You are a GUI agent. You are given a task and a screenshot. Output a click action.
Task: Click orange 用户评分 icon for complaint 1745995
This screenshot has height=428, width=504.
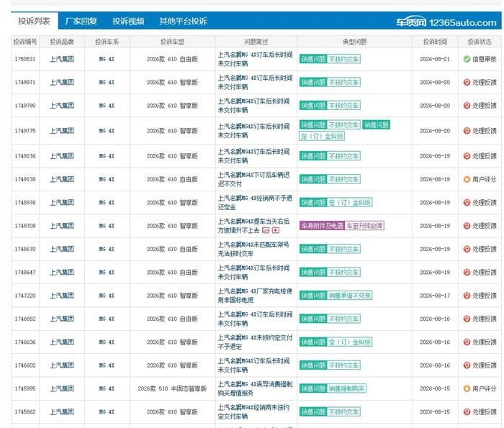467,388
